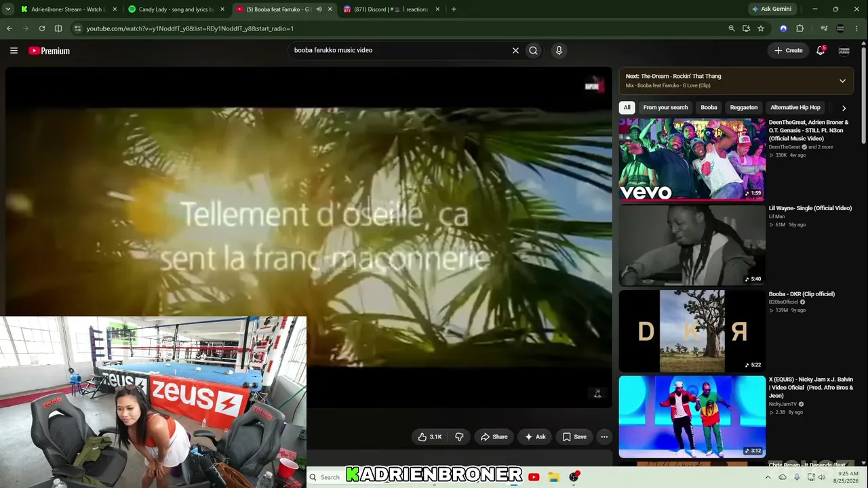The height and width of the screenshot is (488, 868).
Task: Click Ask Gemini button
Action: click(x=772, y=9)
